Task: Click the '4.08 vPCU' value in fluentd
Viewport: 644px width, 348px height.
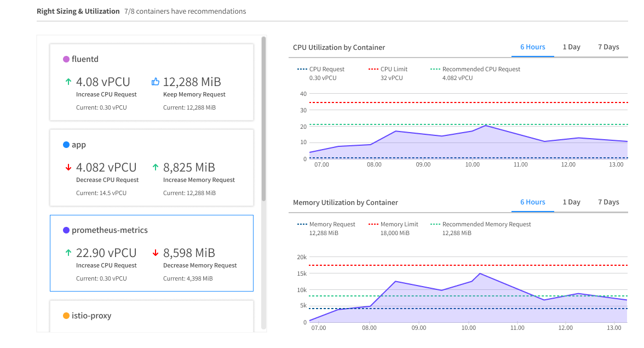Action: [103, 82]
